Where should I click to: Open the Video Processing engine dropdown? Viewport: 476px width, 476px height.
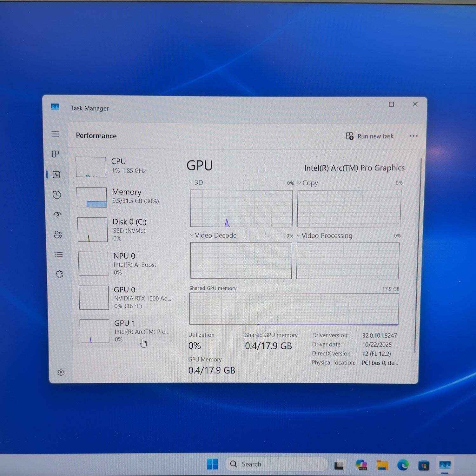coord(324,236)
